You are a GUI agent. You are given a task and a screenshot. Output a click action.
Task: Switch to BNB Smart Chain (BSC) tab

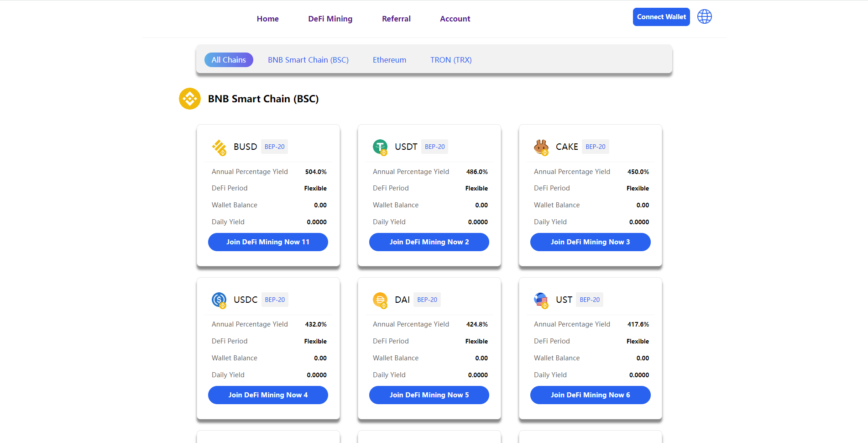[308, 60]
